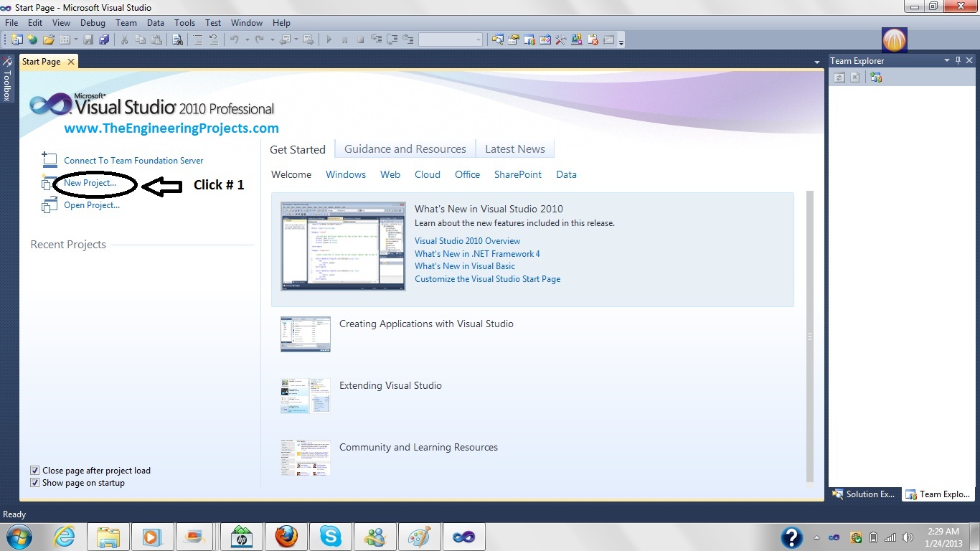Click the taskbar clock showing 2:29 AM

click(942, 537)
